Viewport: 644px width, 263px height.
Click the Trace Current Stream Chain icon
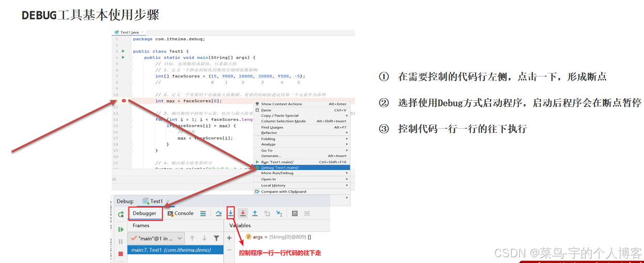click(307, 213)
